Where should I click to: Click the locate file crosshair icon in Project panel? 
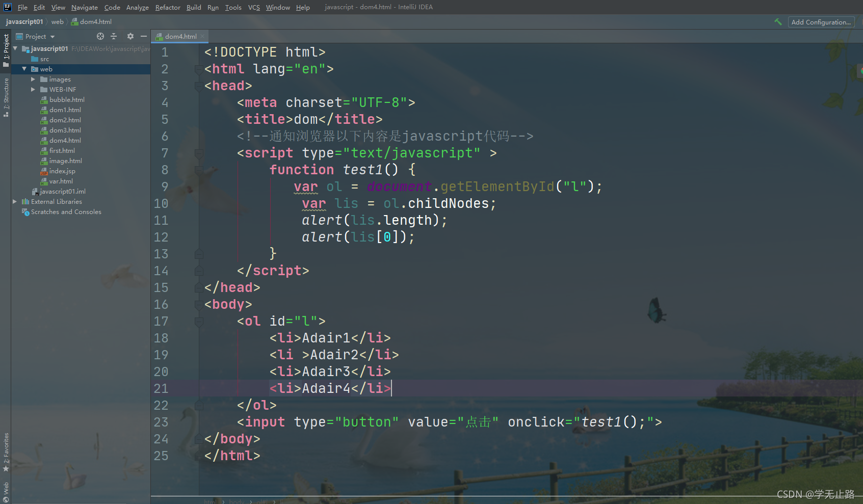(100, 36)
